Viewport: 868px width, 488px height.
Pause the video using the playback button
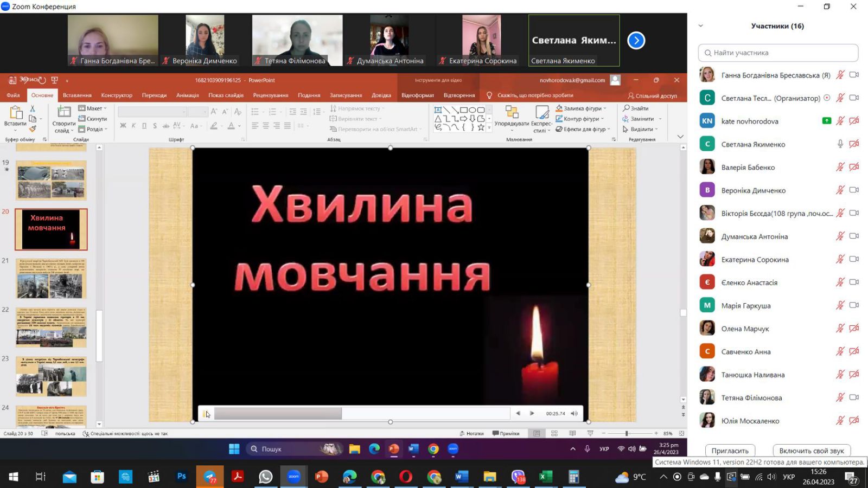point(206,414)
